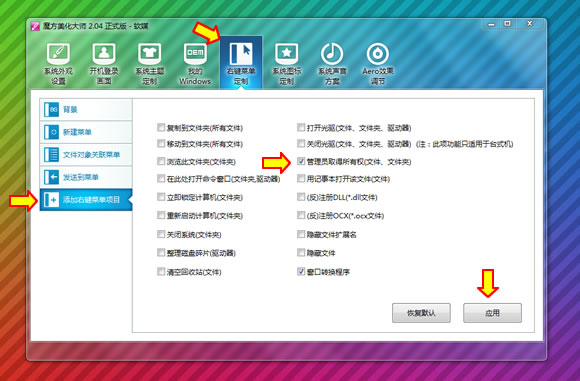Viewport: 580px width, 381px height.
Task: Uncheck 管理员取得所有权 checkbox
Action: [301, 161]
